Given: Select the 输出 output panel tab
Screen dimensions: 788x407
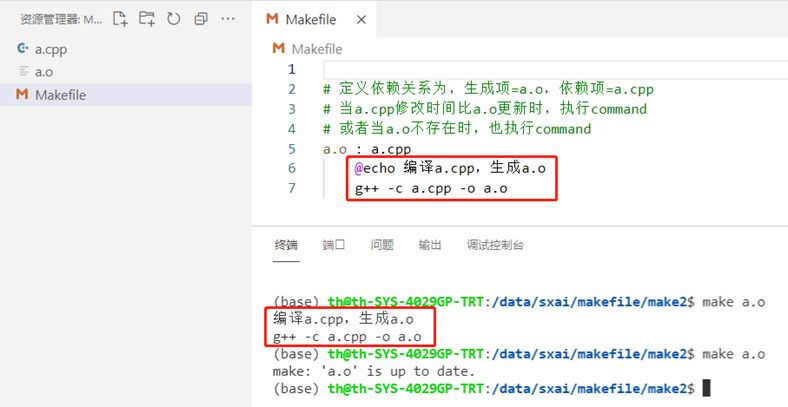Looking at the screenshot, I should tap(430, 245).
